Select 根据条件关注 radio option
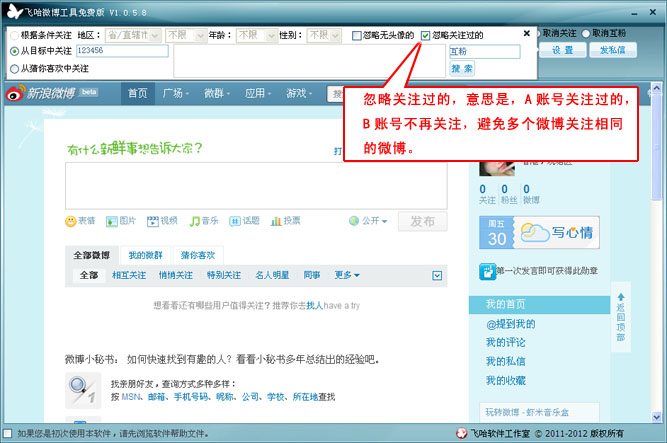Image resolution: width=667 pixels, height=443 pixels. click(14, 35)
